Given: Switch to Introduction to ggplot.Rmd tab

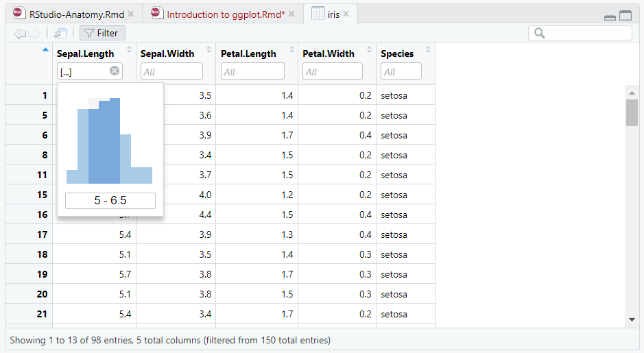Looking at the screenshot, I should coord(225,14).
